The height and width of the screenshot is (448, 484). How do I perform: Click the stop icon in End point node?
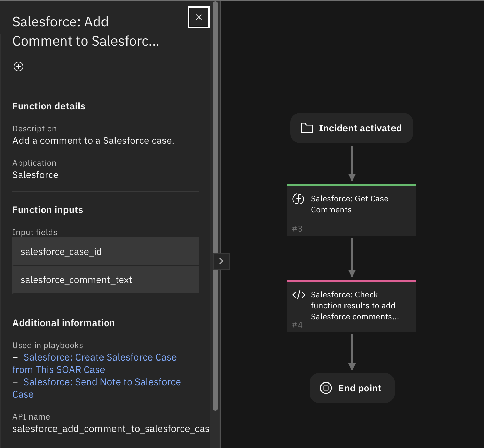[x=326, y=388]
